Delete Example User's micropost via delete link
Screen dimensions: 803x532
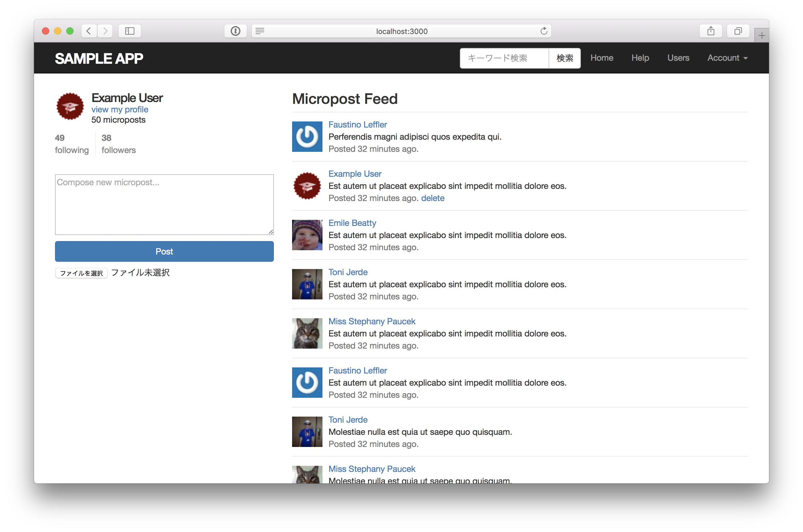[x=433, y=198]
